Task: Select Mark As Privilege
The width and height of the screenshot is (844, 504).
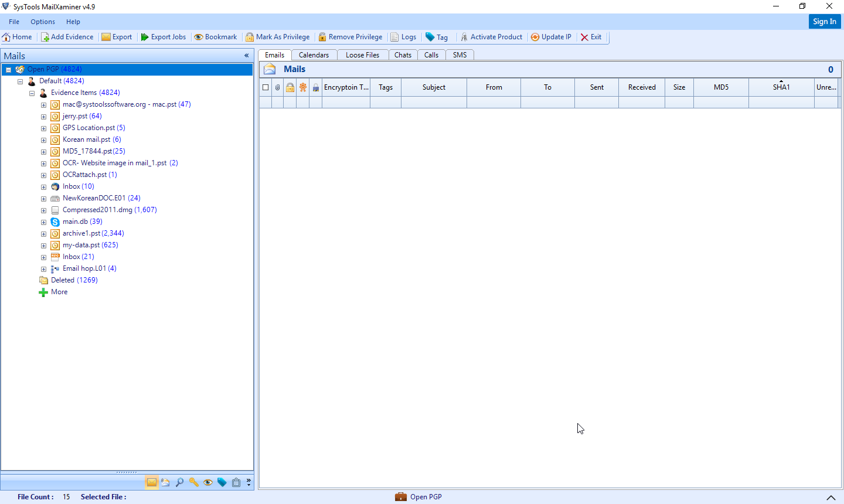Action: (277, 37)
